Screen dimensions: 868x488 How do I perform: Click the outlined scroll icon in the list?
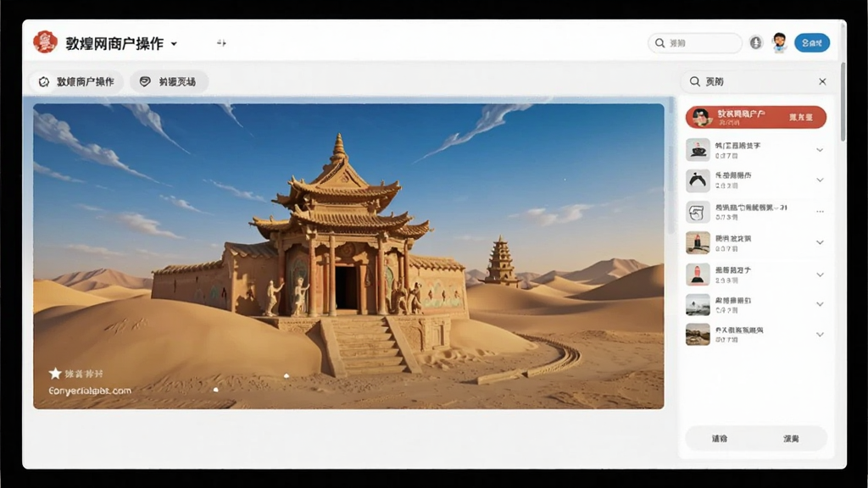[698, 212]
